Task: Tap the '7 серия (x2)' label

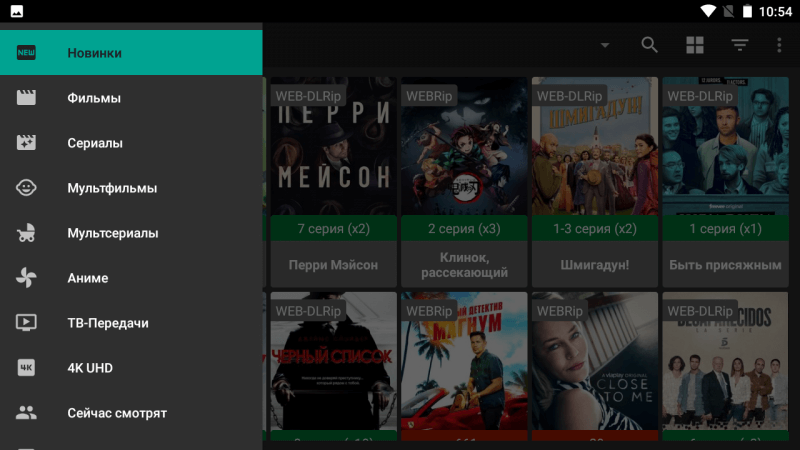Action: pyautogui.click(x=333, y=228)
